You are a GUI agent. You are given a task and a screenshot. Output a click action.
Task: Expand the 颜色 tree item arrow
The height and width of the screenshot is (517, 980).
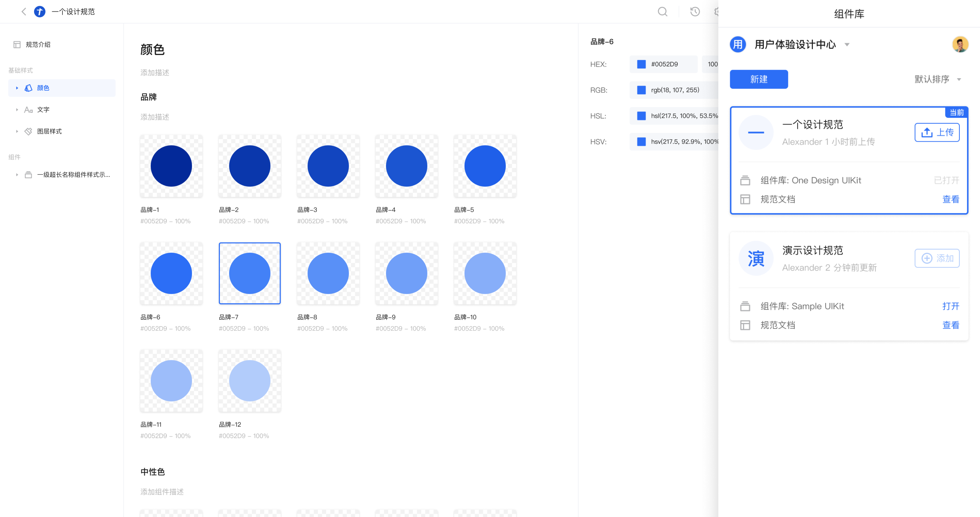[17, 88]
